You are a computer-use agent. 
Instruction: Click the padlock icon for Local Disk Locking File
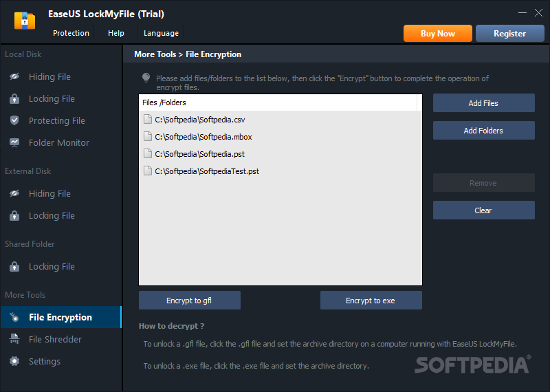coord(14,98)
